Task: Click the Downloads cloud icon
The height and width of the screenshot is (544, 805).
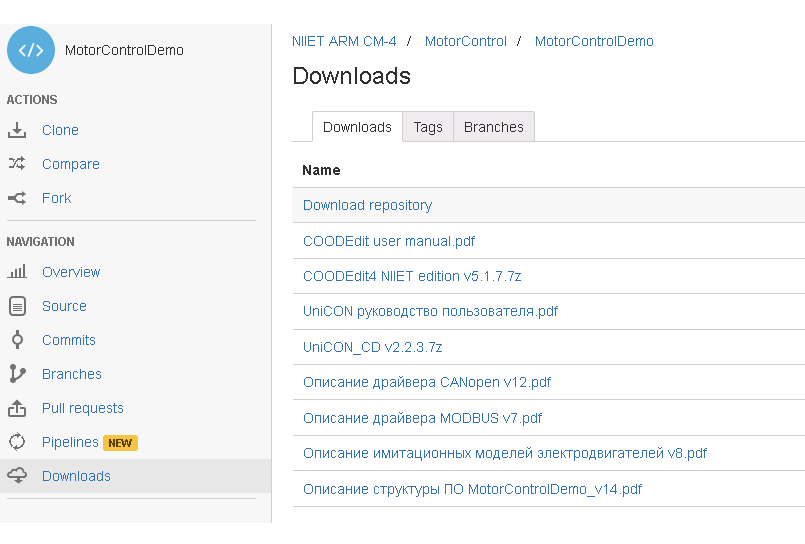Action: tap(17, 476)
